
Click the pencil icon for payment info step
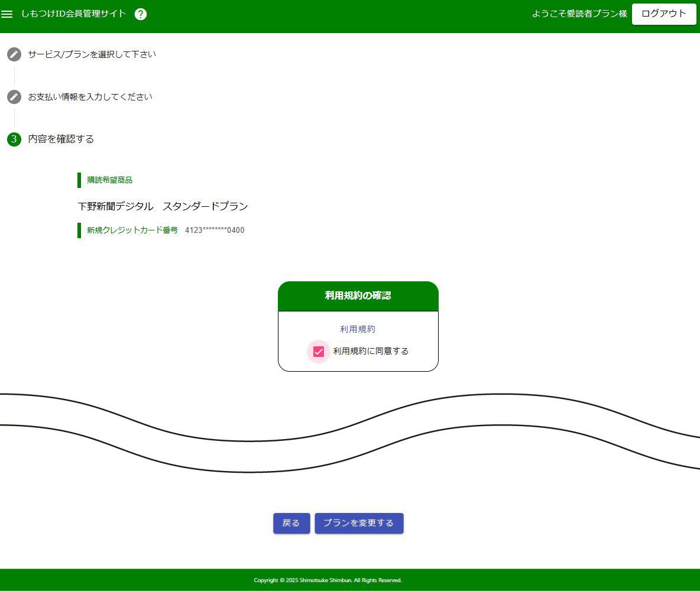14,97
